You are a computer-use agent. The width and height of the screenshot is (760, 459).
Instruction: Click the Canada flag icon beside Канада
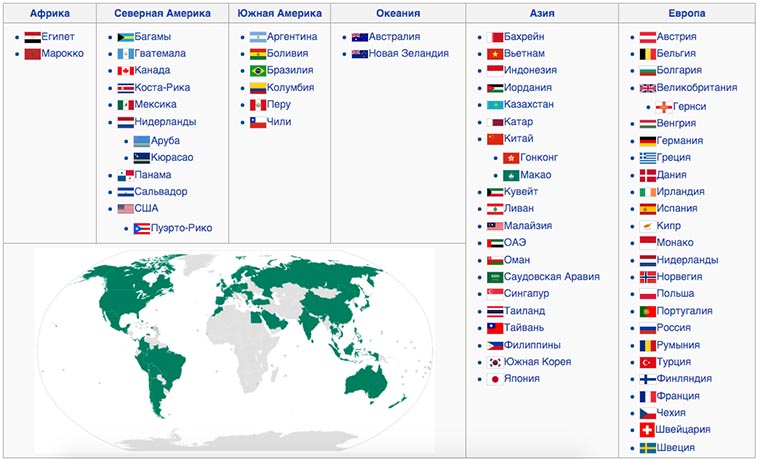click(126, 71)
